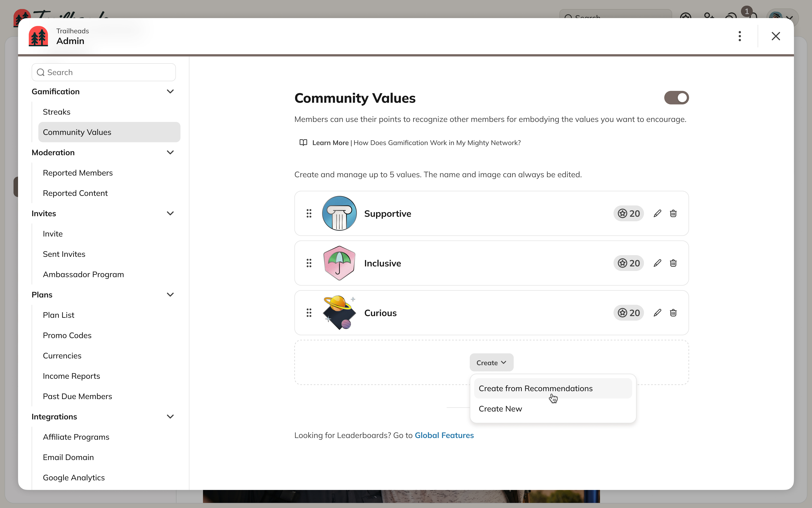Image resolution: width=812 pixels, height=508 pixels.
Task: Select Create from Recommendations option
Action: click(553, 388)
